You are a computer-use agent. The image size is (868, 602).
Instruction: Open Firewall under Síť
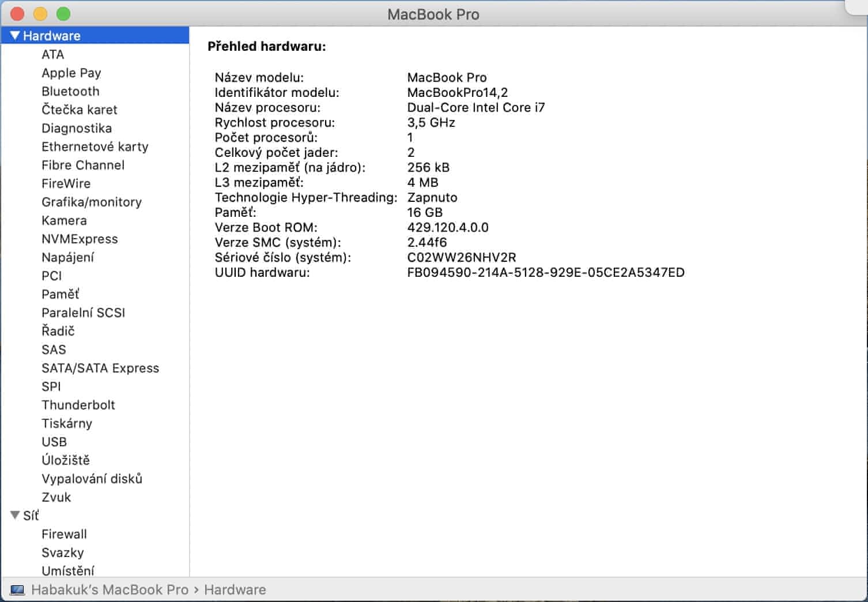[x=64, y=534]
